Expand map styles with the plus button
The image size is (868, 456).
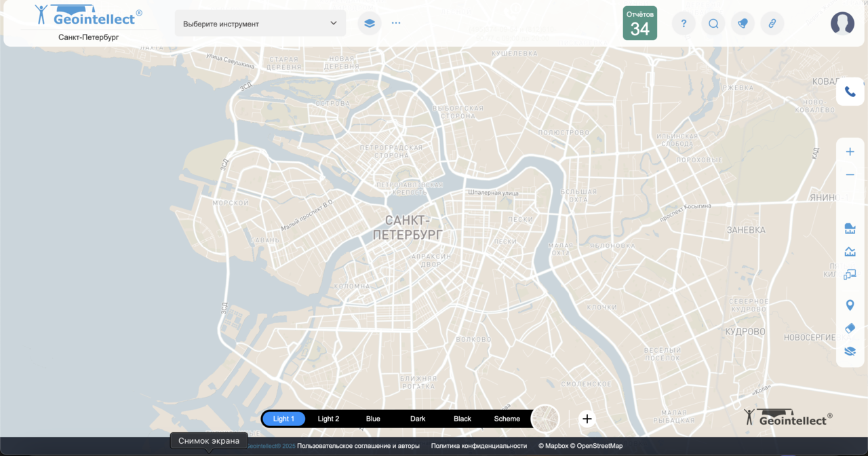[x=587, y=419]
